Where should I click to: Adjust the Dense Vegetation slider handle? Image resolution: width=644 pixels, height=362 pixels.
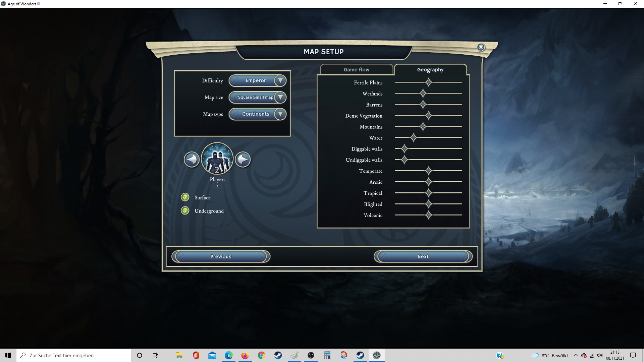pyautogui.click(x=428, y=115)
